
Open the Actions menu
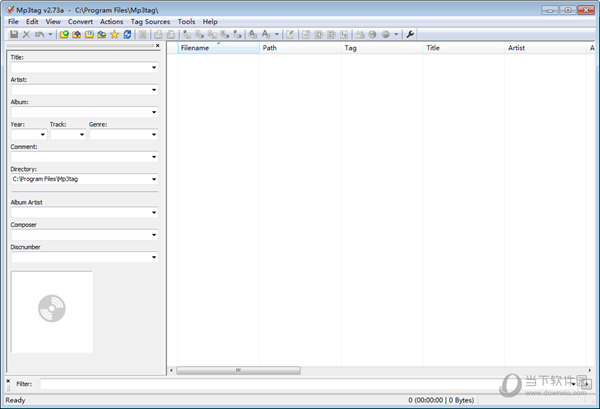112,22
